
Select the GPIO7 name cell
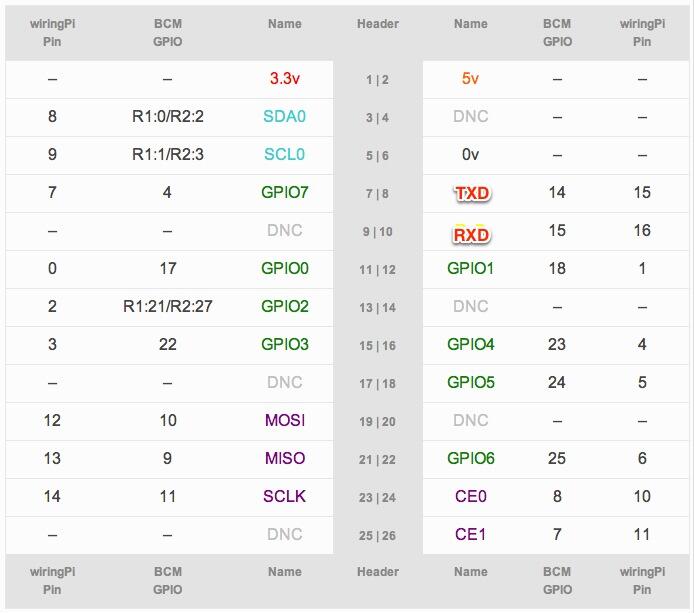point(285,193)
